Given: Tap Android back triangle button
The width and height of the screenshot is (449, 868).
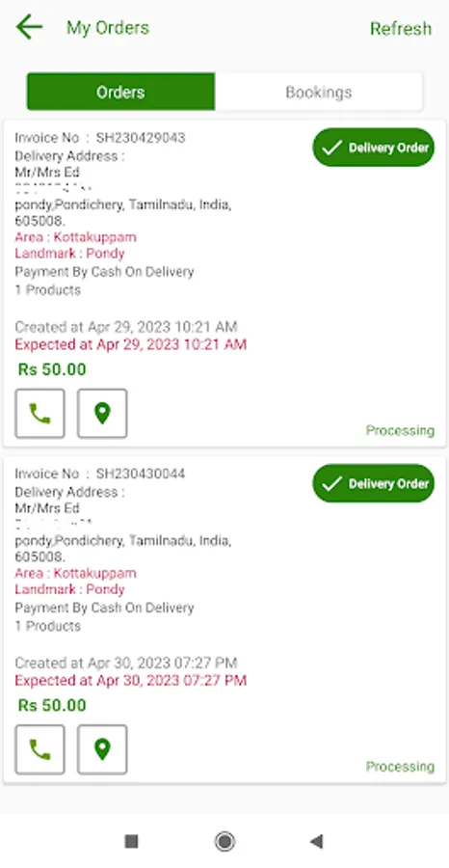Looking at the screenshot, I should point(316,841).
